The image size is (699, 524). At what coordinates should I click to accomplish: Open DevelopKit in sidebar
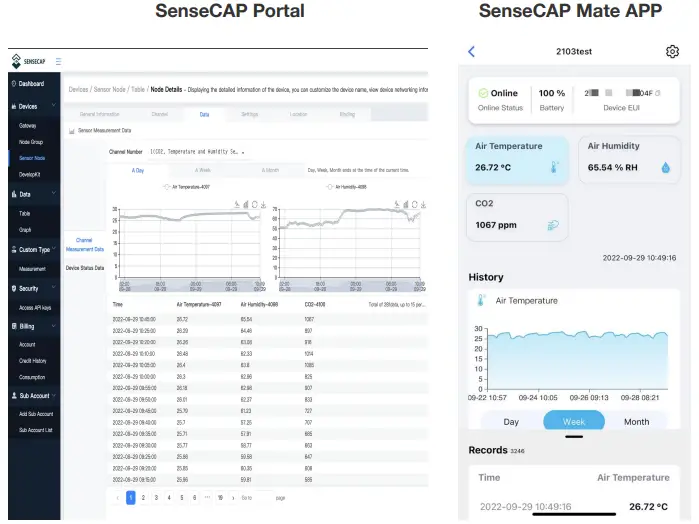pyautogui.click(x=29, y=174)
